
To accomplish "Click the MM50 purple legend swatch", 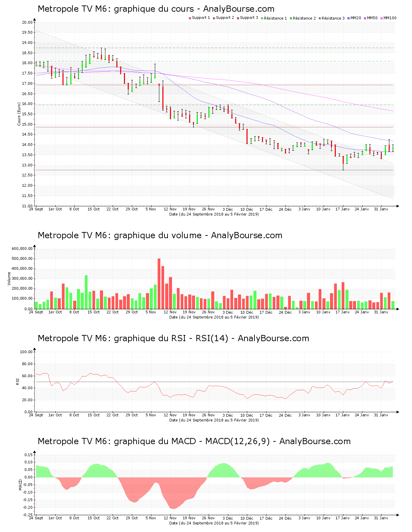I will tap(365, 18).
